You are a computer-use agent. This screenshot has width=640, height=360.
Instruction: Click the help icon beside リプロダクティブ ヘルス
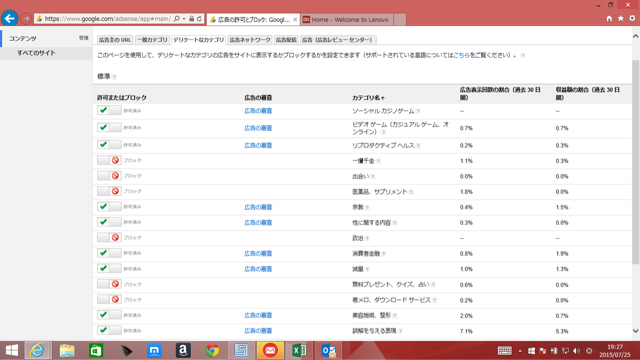(x=418, y=145)
